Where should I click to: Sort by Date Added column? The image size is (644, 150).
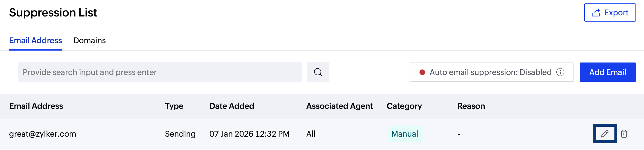[232, 106]
